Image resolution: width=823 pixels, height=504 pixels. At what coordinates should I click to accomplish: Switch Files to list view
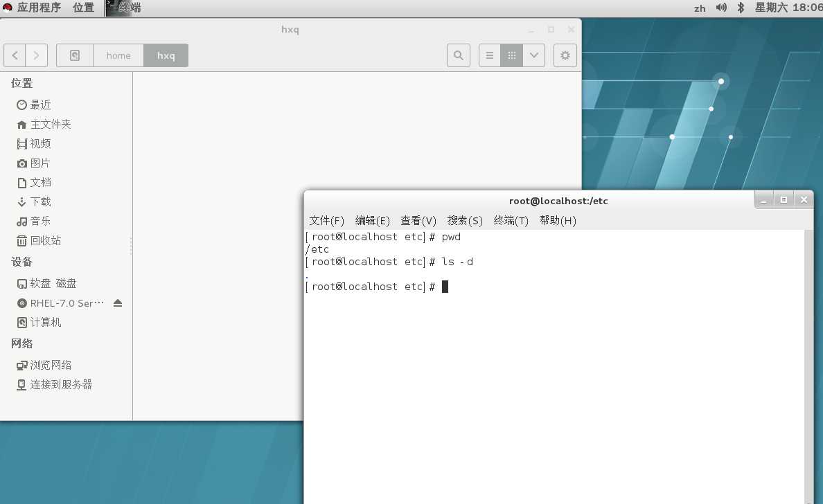(x=489, y=55)
